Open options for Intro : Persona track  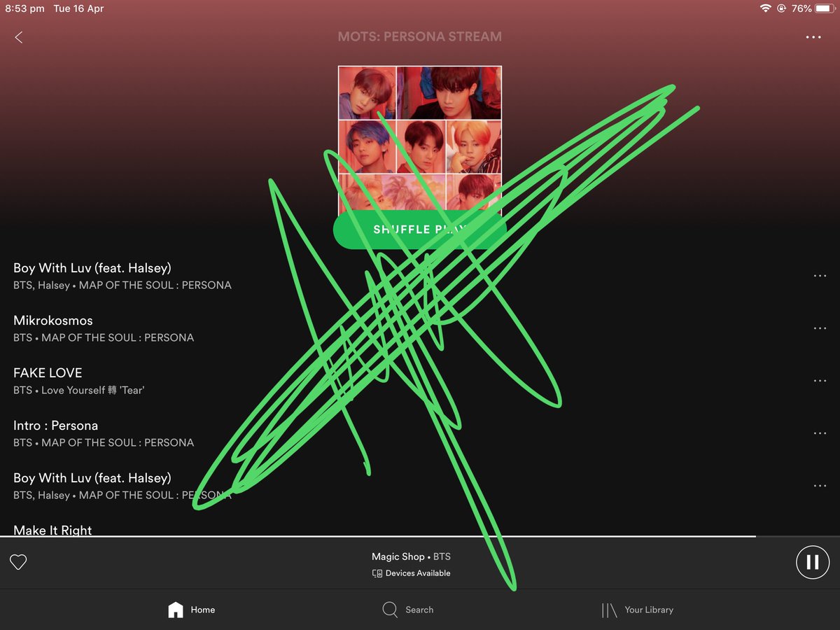coord(820,433)
